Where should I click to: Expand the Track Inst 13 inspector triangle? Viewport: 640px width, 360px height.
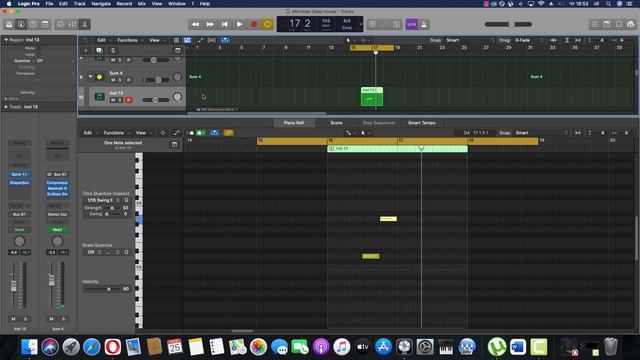[6, 107]
